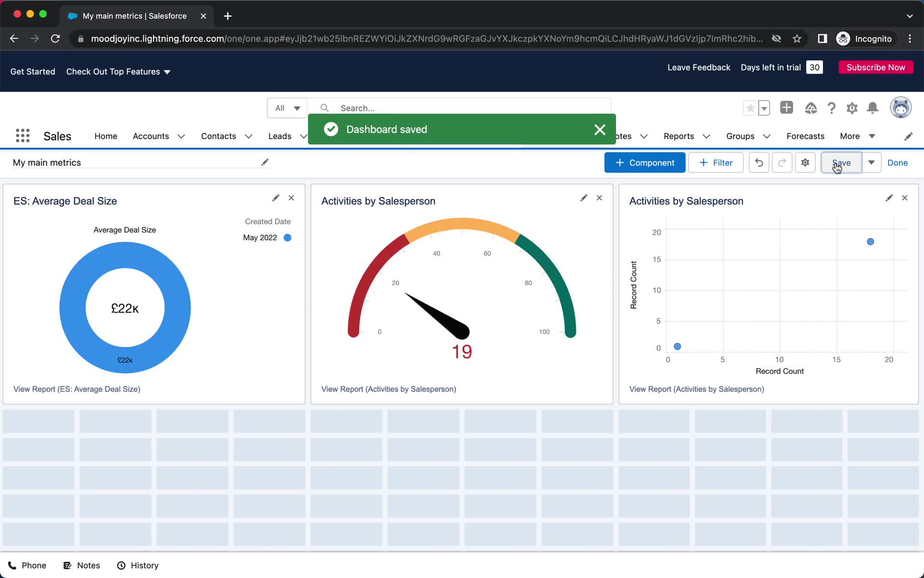924x578 pixels.
Task: Click the Get Started link
Action: pos(33,72)
